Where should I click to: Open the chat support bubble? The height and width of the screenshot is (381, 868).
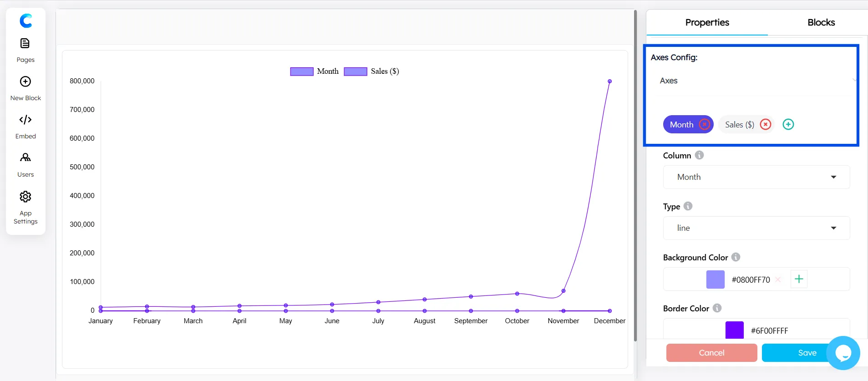coord(843,353)
